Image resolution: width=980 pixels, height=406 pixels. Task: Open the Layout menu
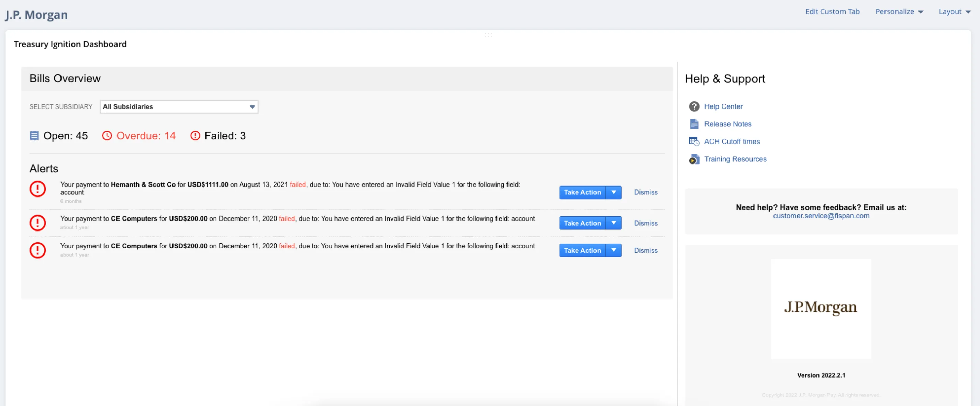(955, 12)
